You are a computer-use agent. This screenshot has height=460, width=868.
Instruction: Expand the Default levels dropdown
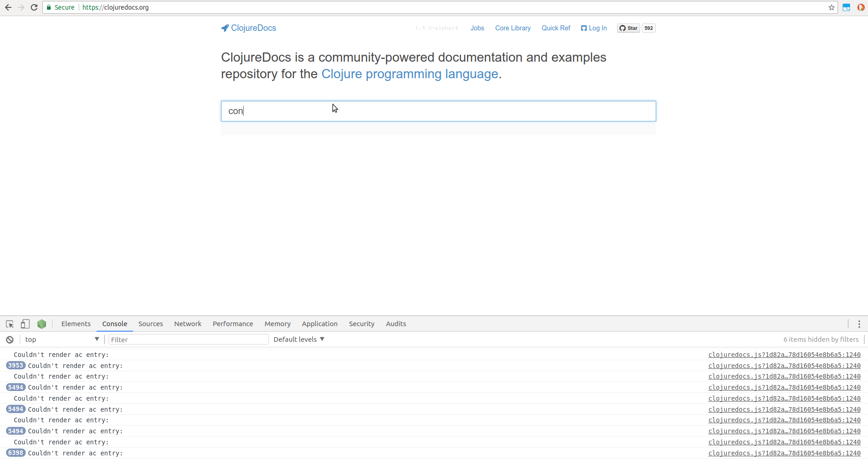click(298, 339)
